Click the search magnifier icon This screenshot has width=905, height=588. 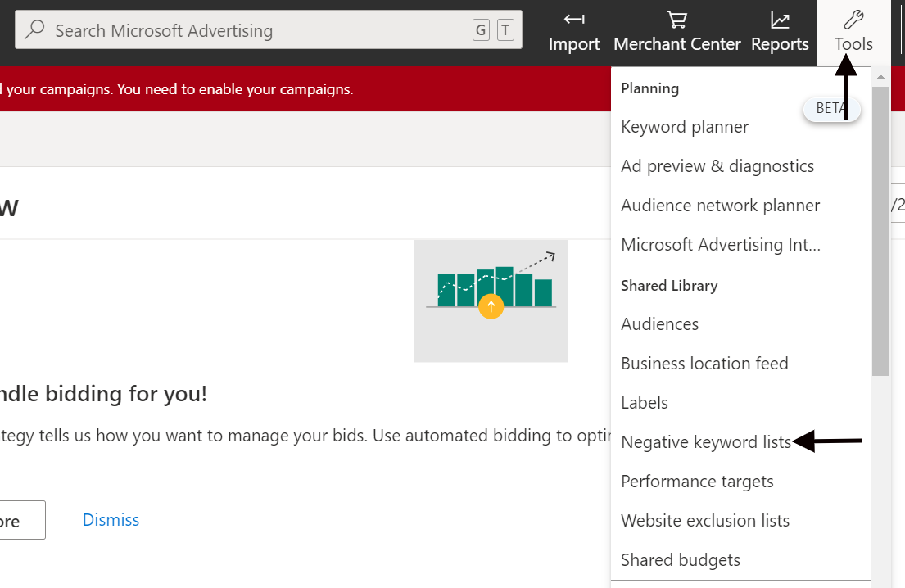point(34,29)
